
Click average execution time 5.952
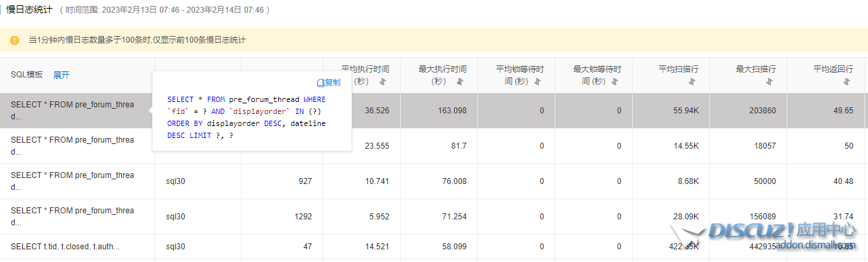click(379, 217)
